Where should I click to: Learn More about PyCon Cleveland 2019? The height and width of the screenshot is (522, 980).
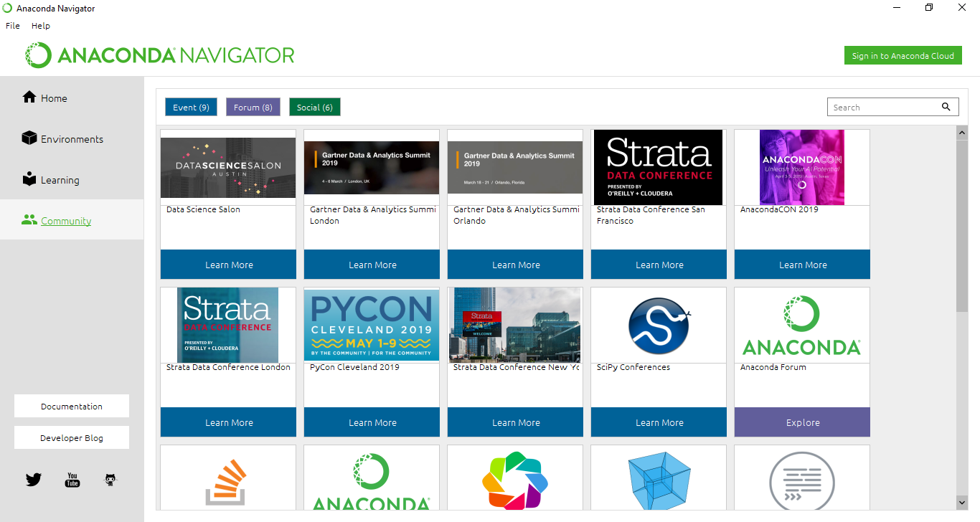click(x=372, y=422)
